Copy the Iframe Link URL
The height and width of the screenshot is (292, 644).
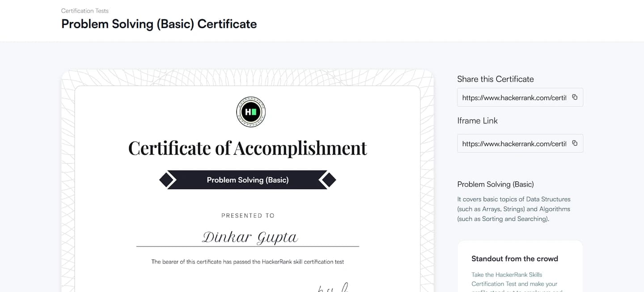(x=575, y=143)
